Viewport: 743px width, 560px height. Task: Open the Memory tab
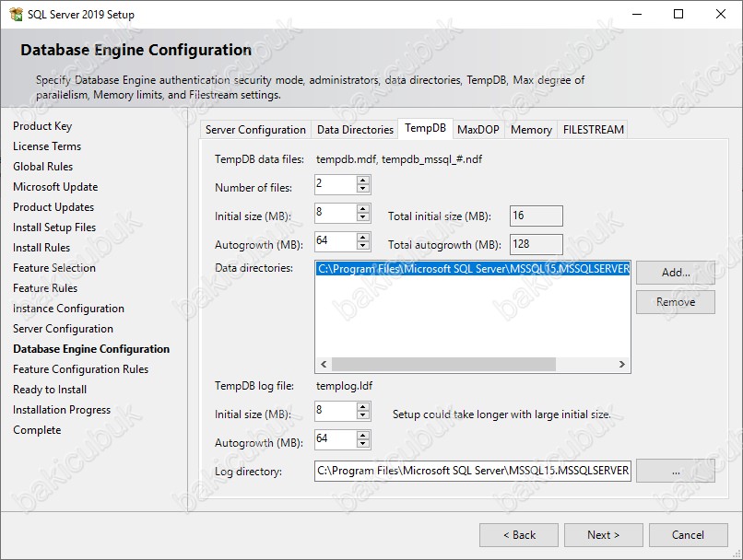pyautogui.click(x=531, y=130)
